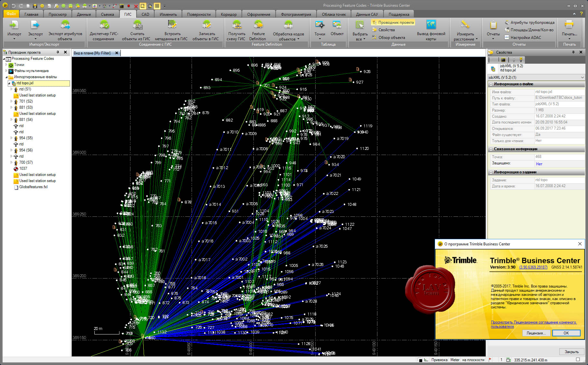Screen dimensions: 588x365
Task: Click the version 3.90.6369.29187 link
Action: (533, 267)
